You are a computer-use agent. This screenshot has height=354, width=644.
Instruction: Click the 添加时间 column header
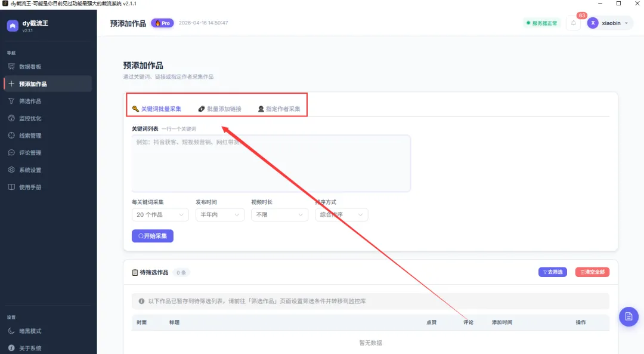[x=502, y=322]
